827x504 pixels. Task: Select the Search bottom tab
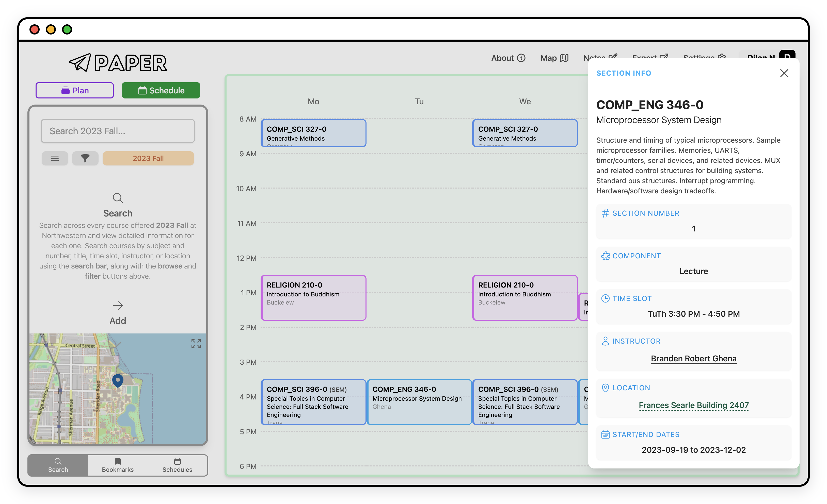(58, 465)
